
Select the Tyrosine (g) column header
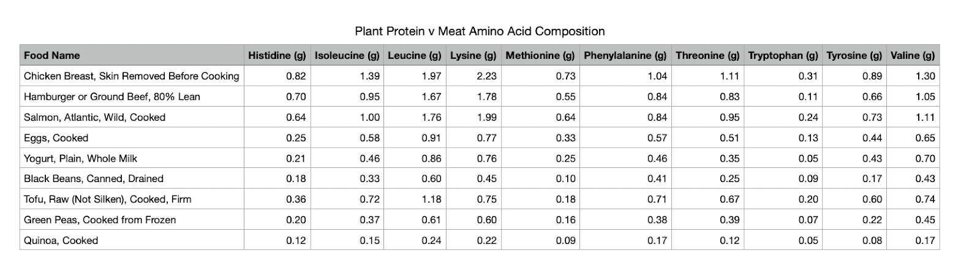pyautogui.click(x=854, y=55)
